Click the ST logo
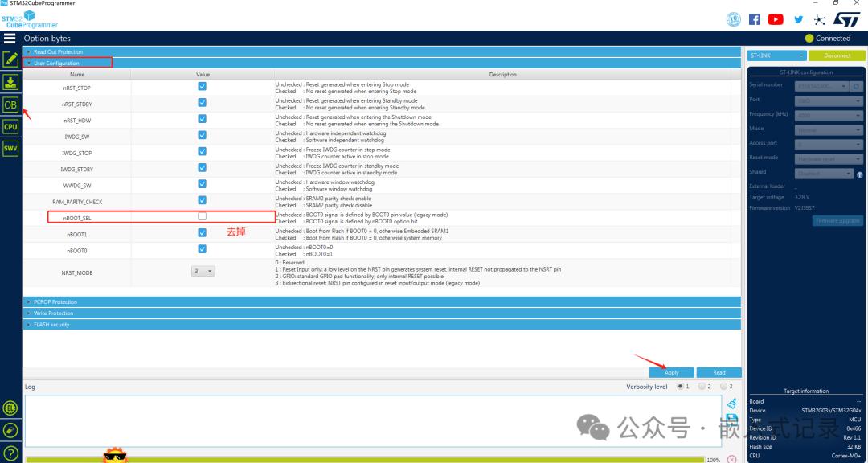The image size is (868, 463). click(x=847, y=18)
